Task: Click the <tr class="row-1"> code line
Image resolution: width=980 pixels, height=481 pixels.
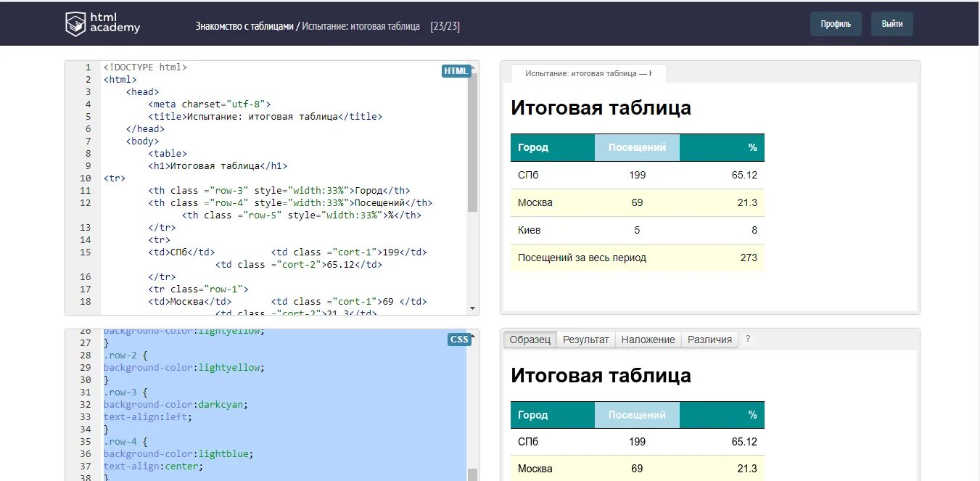Action: (198, 289)
